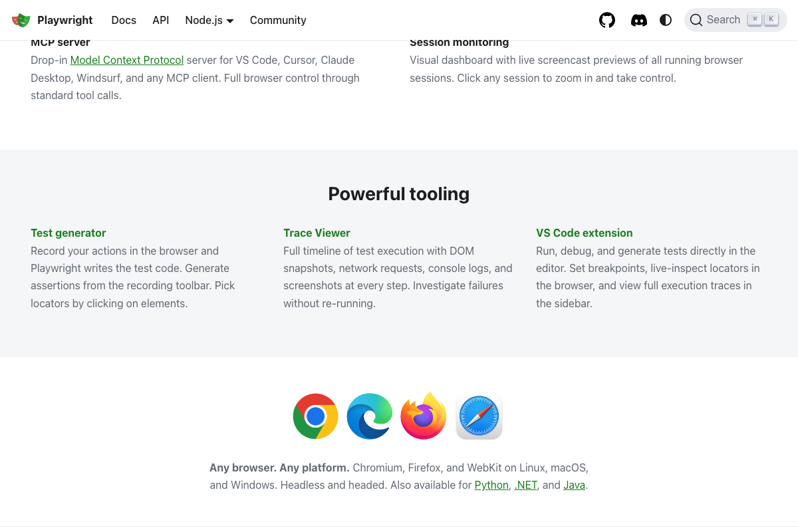Select the Chrome browser icon
Viewport: 798px width, 532px height.
tap(315, 416)
